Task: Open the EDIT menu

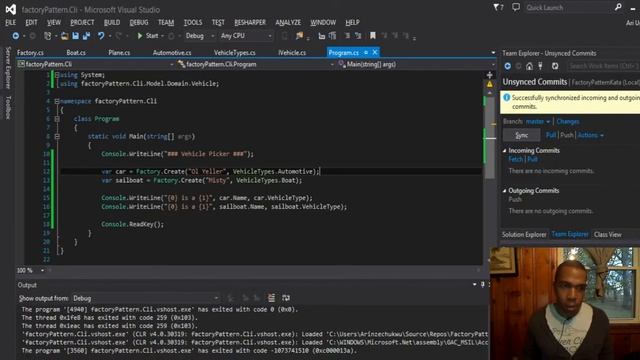Action: [x=31, y=22]
